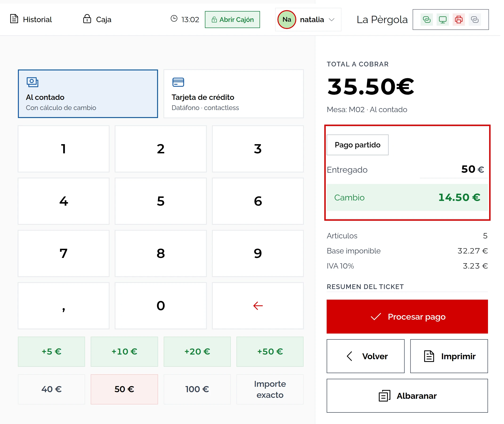The image size is (504, 424).
Task: Click the backspace arrow key
Action: (258, 306)
